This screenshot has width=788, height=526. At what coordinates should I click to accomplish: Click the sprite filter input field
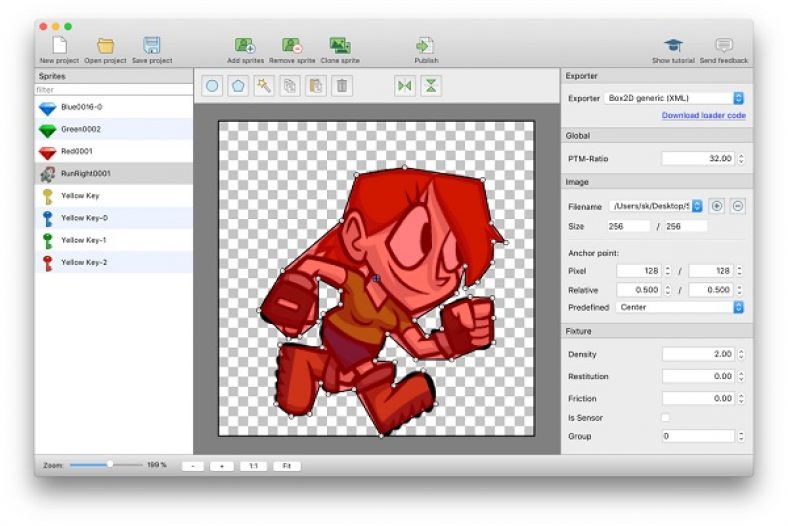pyautogui.click(x=113, y=90)
